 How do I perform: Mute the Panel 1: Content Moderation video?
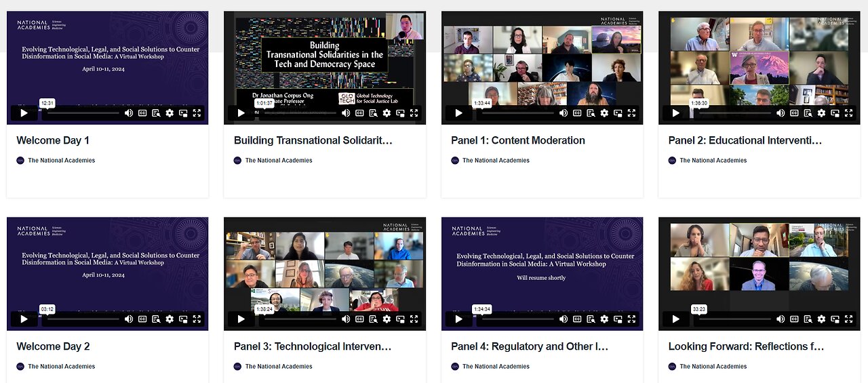pos(563,113)
